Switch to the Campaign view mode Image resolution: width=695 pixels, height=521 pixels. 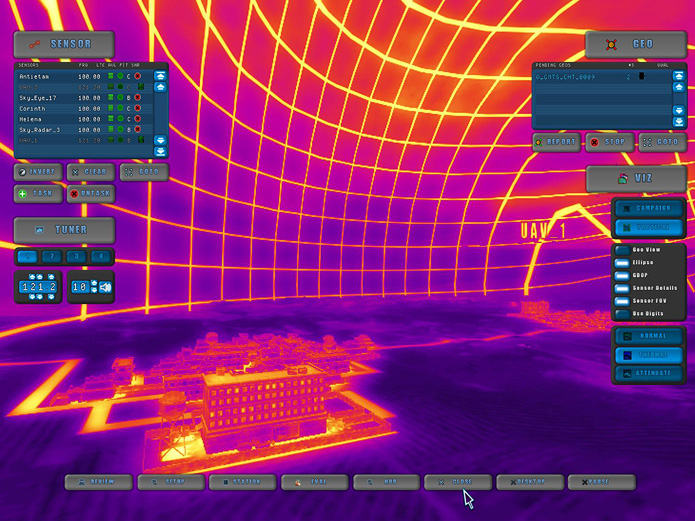click(649, 209)
